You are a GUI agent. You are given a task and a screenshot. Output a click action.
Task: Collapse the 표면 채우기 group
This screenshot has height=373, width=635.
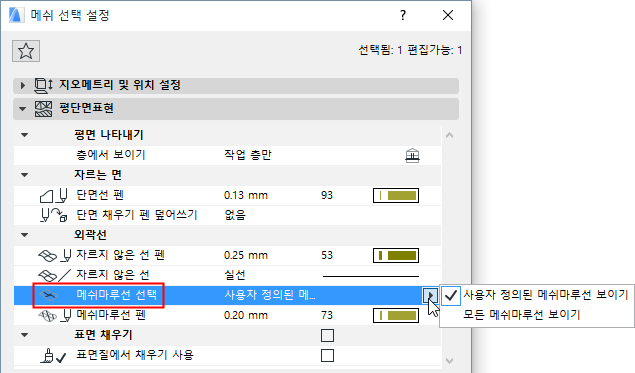25,335
